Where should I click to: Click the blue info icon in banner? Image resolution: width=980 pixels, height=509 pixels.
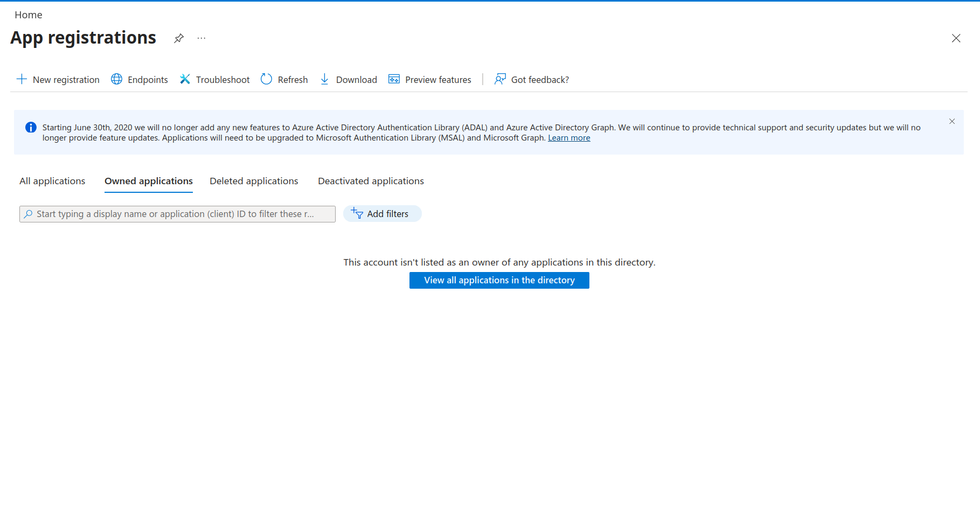[x=31, y=127]
